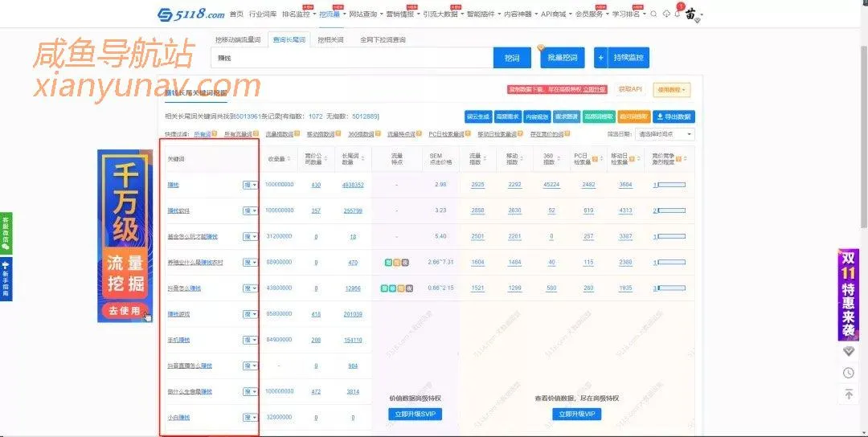This screenshot has height=437, width=868.
Task: Click the 5118.com logo
Action: click(191, 14)
